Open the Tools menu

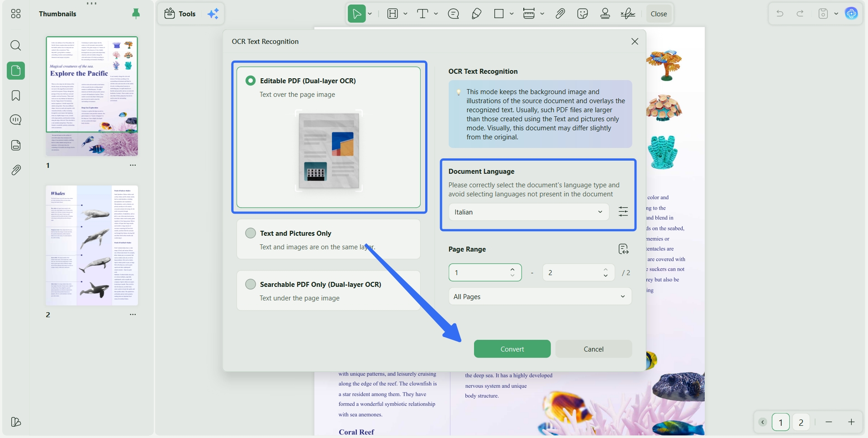point(180,14)
